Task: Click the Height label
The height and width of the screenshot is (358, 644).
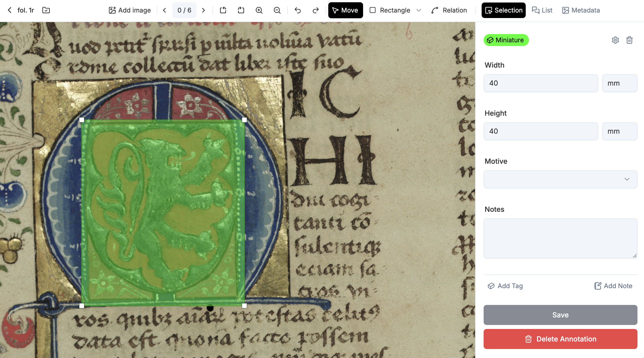Action: pos(495,113)
